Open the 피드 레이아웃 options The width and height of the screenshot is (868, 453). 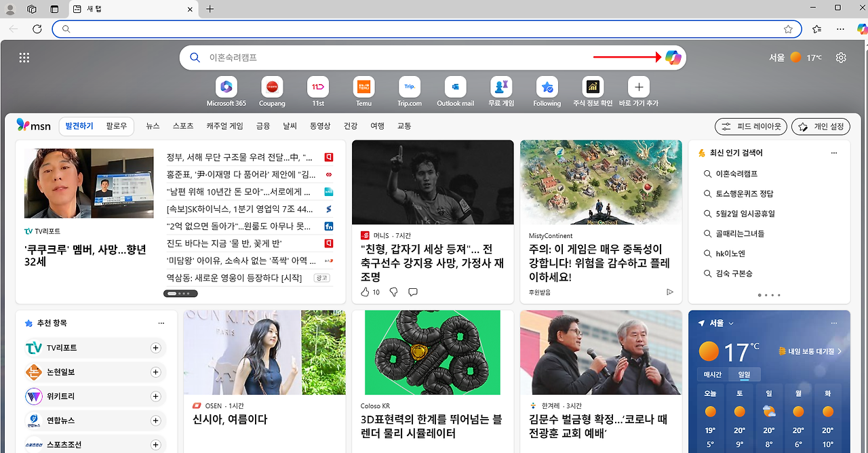pyautogui.click(x=751, y=126)
